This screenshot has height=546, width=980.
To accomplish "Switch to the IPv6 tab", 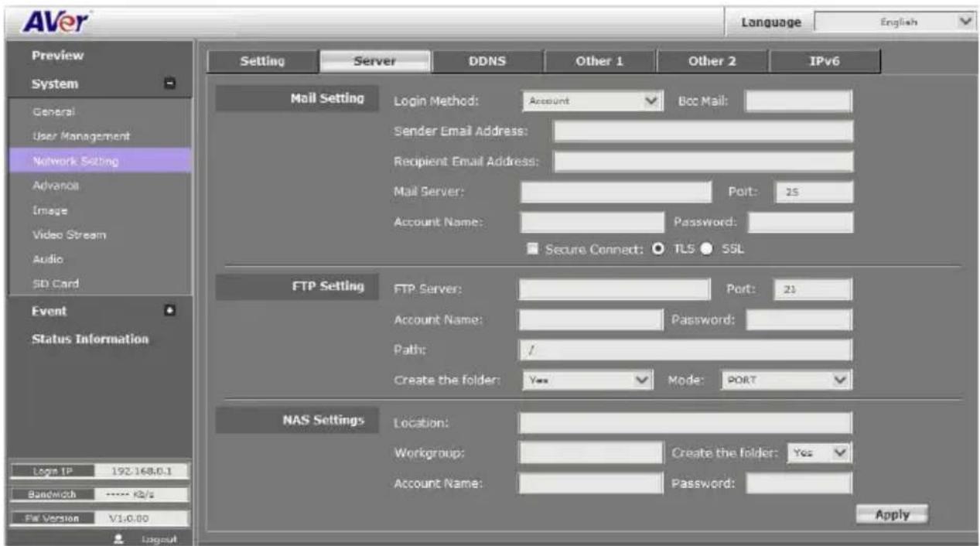I will 825,61.
